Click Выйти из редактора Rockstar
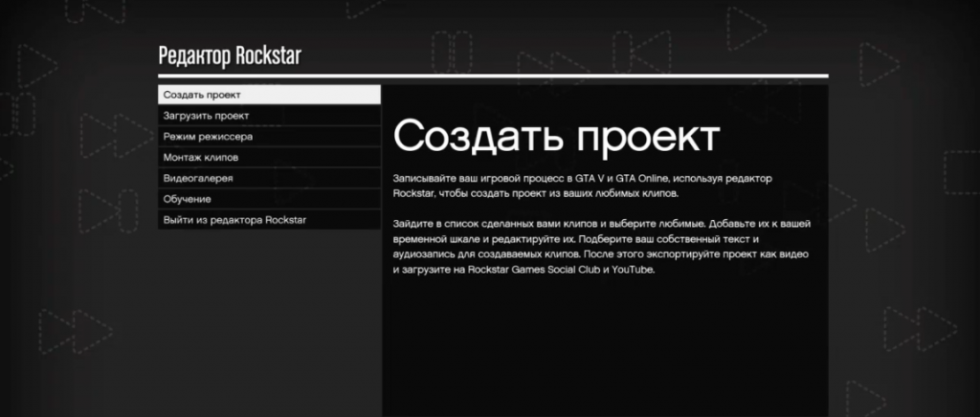 pos(269,220)
